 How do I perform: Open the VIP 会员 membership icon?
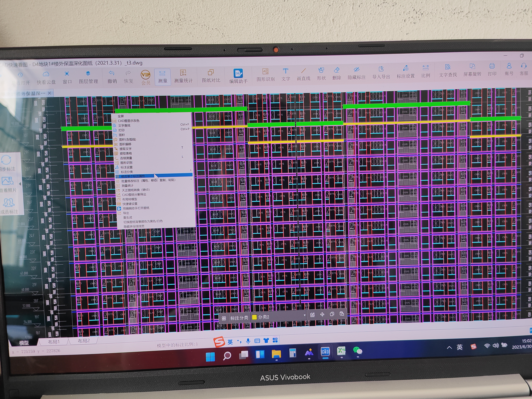145,77
